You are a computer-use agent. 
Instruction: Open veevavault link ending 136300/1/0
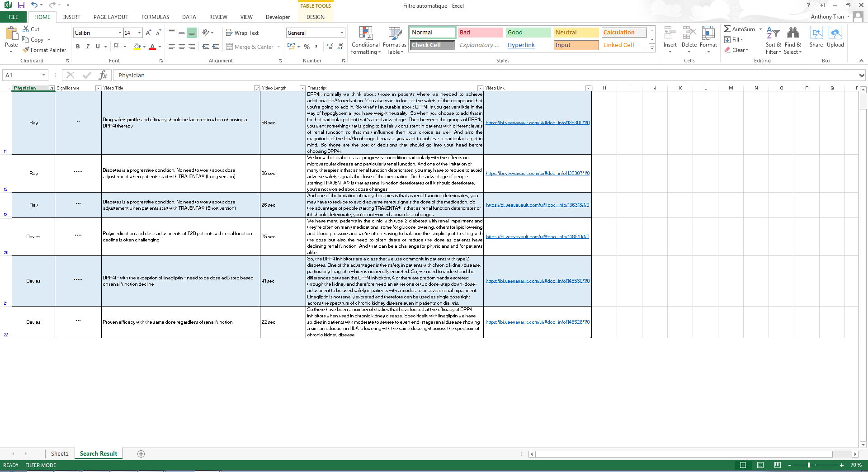(538, 123)
